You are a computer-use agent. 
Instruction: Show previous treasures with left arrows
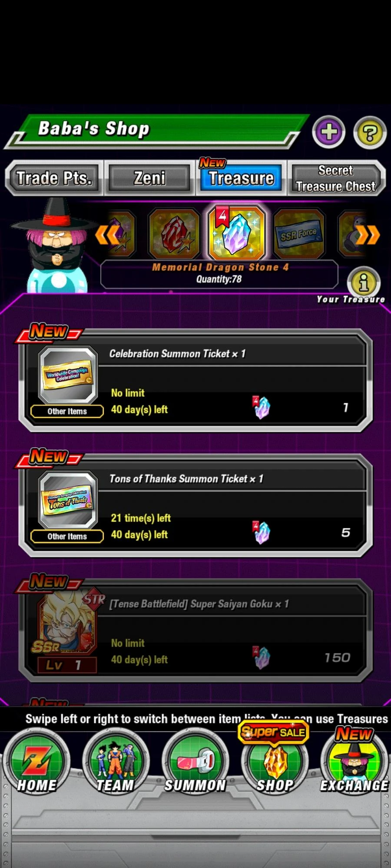107,235
